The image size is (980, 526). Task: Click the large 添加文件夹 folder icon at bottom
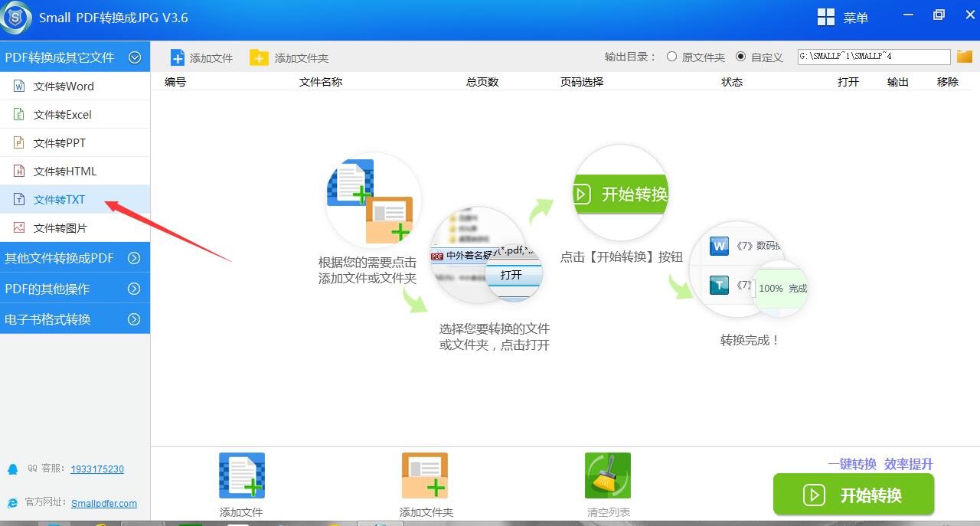(x=425, y=475)
